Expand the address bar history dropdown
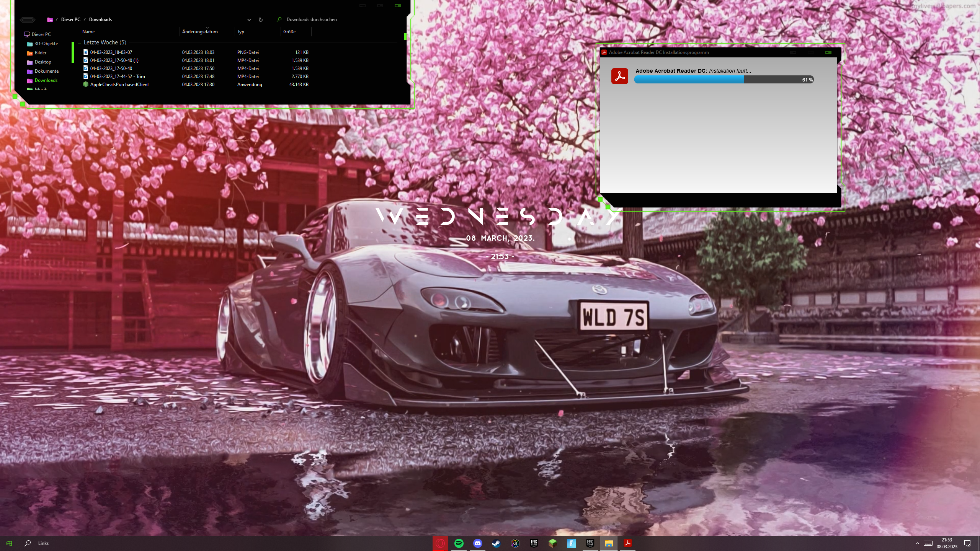 pyautogui.click(x=249, y=20)
